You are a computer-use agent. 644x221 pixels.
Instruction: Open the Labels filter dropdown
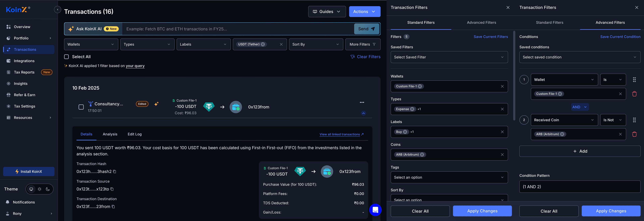pyautogui.click(x=203, y=44)
